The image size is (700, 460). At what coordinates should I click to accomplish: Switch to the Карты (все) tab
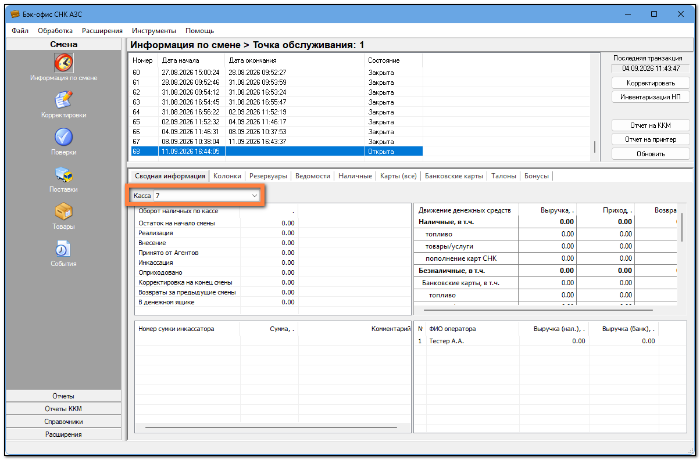pos(398,176)
